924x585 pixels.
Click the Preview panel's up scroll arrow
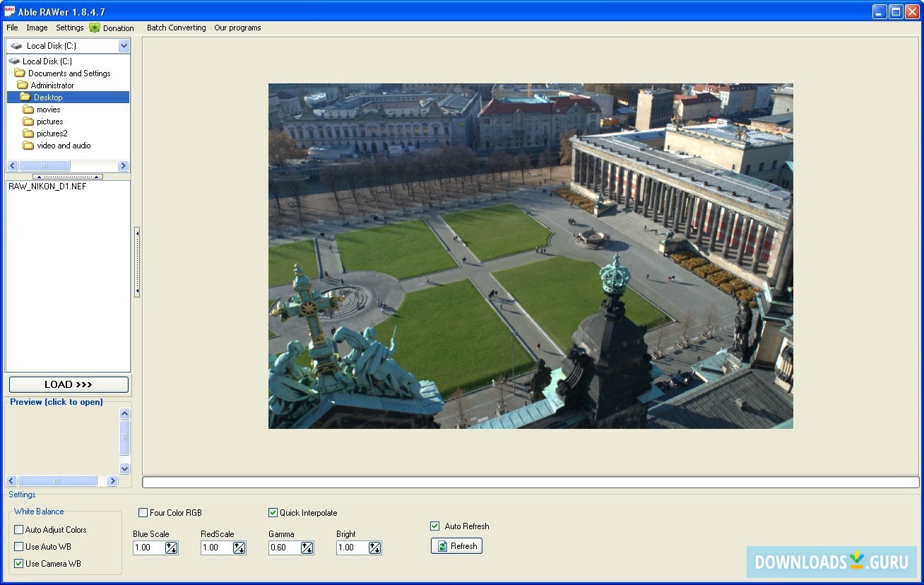pos(125,413)
